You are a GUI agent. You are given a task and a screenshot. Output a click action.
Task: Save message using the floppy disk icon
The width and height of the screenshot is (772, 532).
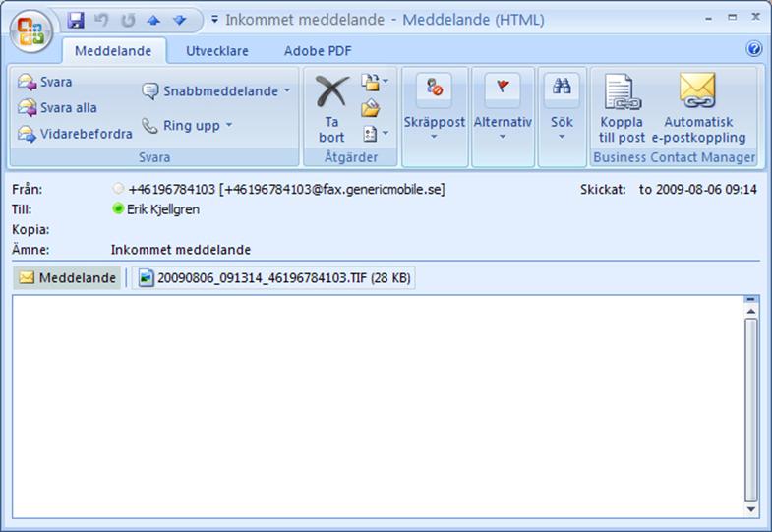tap(76, 20)
